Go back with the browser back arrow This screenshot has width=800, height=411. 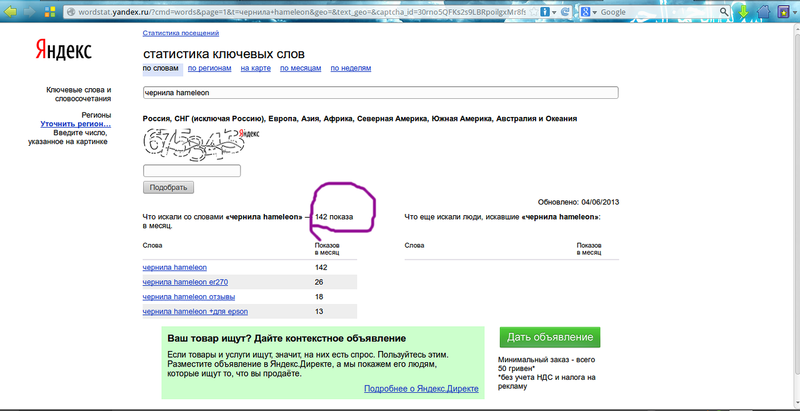pyautogui.click(x=11, y=11)
